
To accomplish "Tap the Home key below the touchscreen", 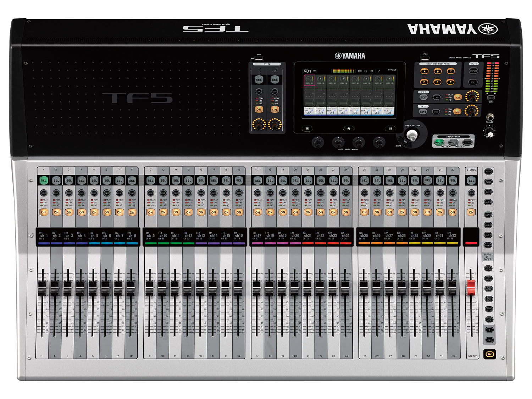I will [349, 128].
